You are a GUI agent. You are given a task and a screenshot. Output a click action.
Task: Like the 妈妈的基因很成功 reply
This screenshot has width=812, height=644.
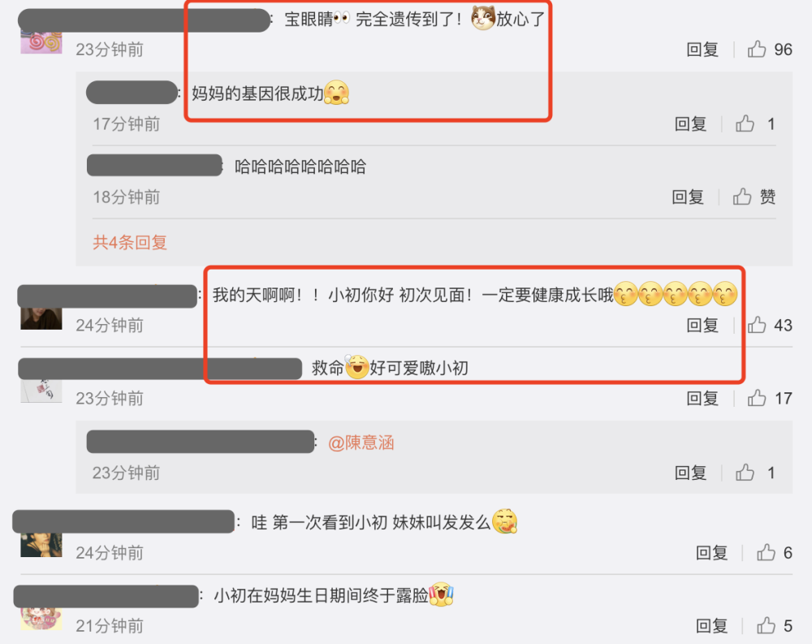tap(745, 123)
